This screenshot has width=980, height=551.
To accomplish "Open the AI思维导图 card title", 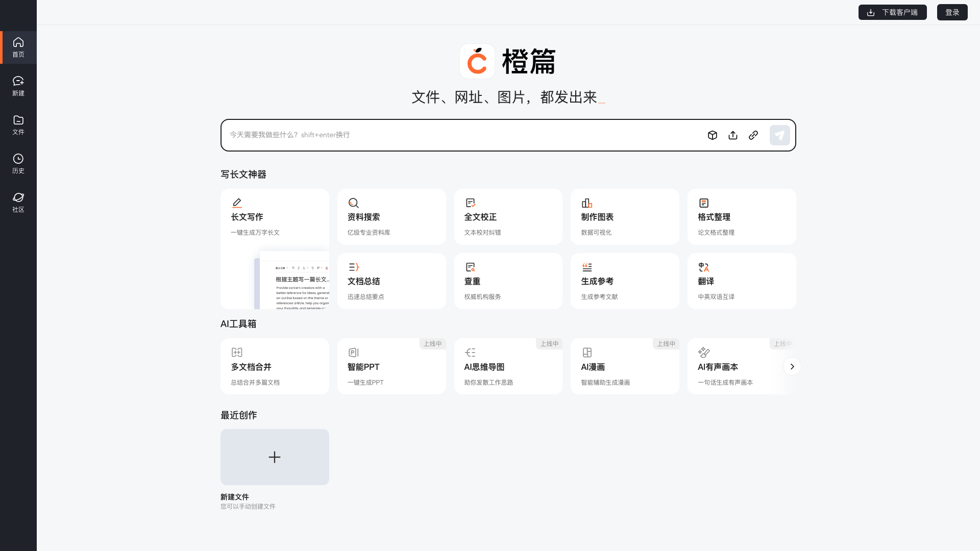I will coord(484,367).
